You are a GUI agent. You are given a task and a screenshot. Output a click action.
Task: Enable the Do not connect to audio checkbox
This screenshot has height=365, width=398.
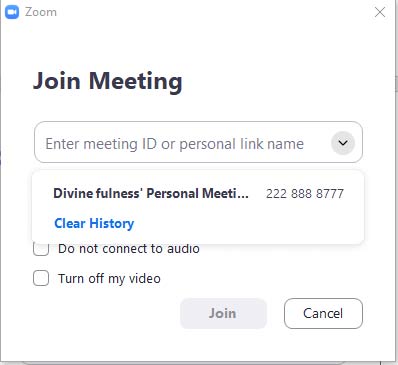tap(41, 249)
